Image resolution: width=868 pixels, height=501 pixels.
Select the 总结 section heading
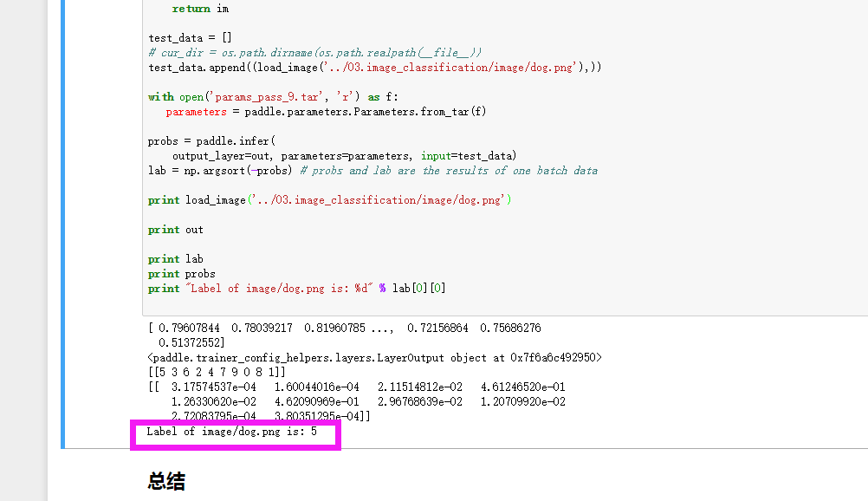[x=165, y=481]
